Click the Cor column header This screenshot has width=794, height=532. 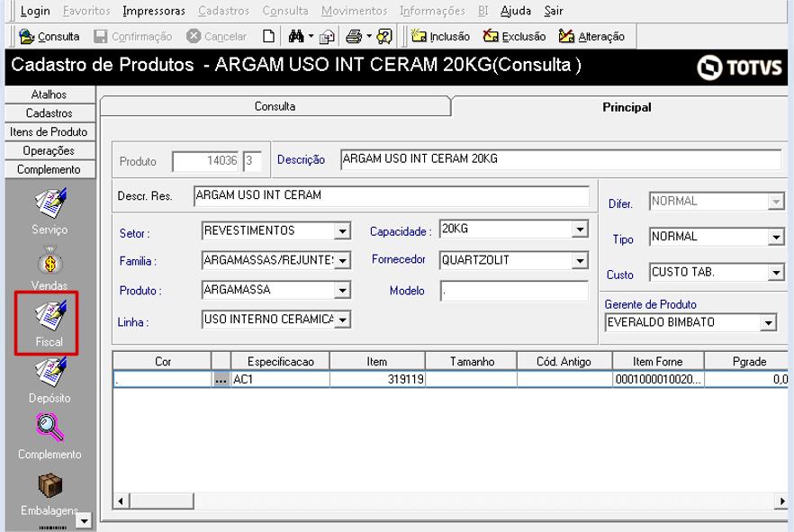(163, 361)
